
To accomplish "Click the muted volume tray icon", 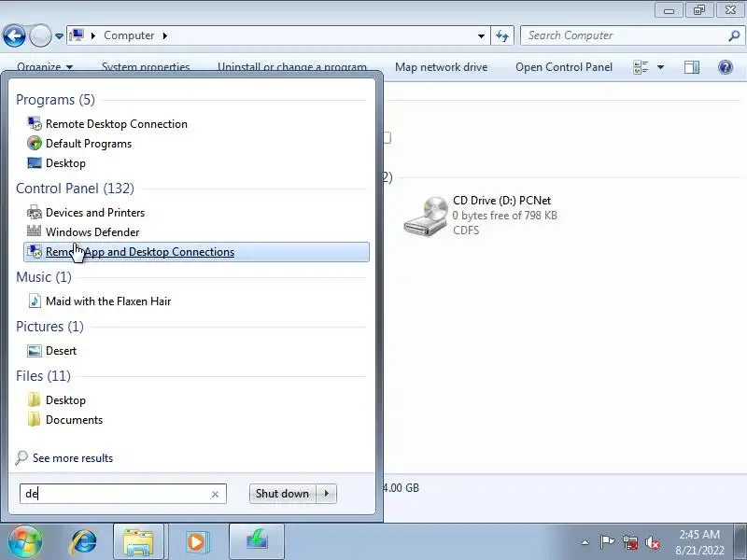I will click(x=652, y=542).
